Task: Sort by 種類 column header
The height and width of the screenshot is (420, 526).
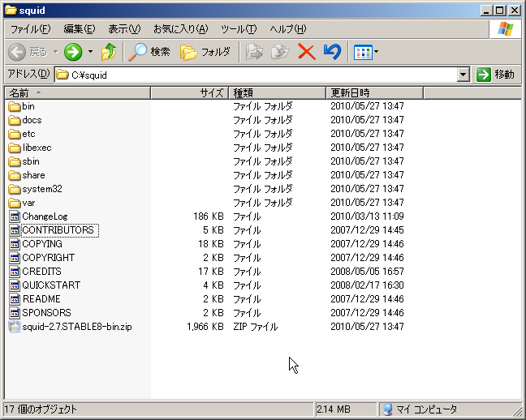Action: (x=277, y=93)
